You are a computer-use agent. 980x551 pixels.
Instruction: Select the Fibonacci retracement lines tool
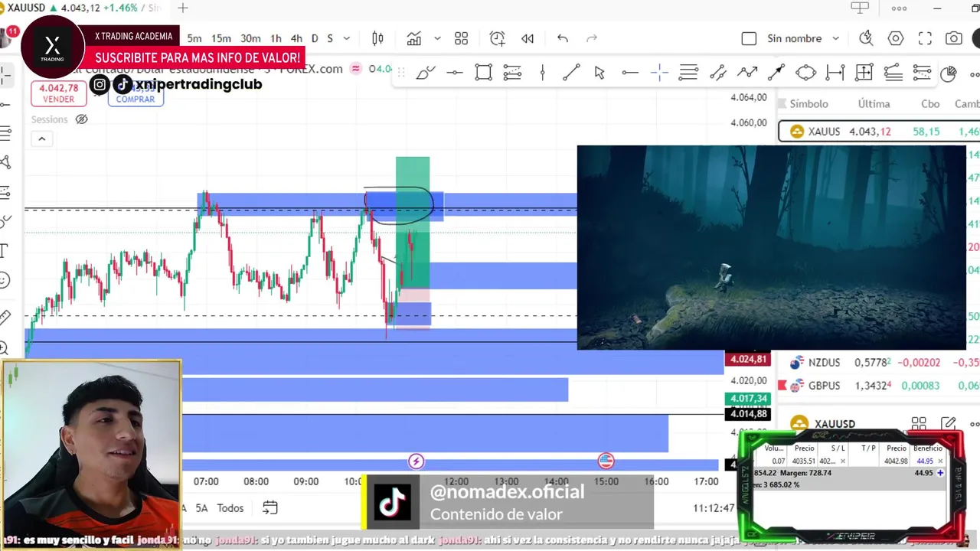pyautogui.click(x=688, y=73)
